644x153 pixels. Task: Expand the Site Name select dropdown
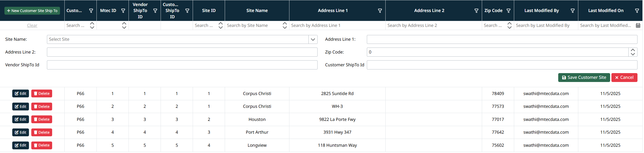tap(313, 39)
